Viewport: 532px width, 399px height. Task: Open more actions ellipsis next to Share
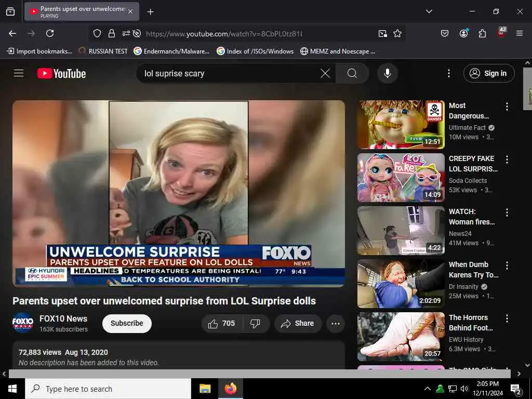(x=336, y=323)
